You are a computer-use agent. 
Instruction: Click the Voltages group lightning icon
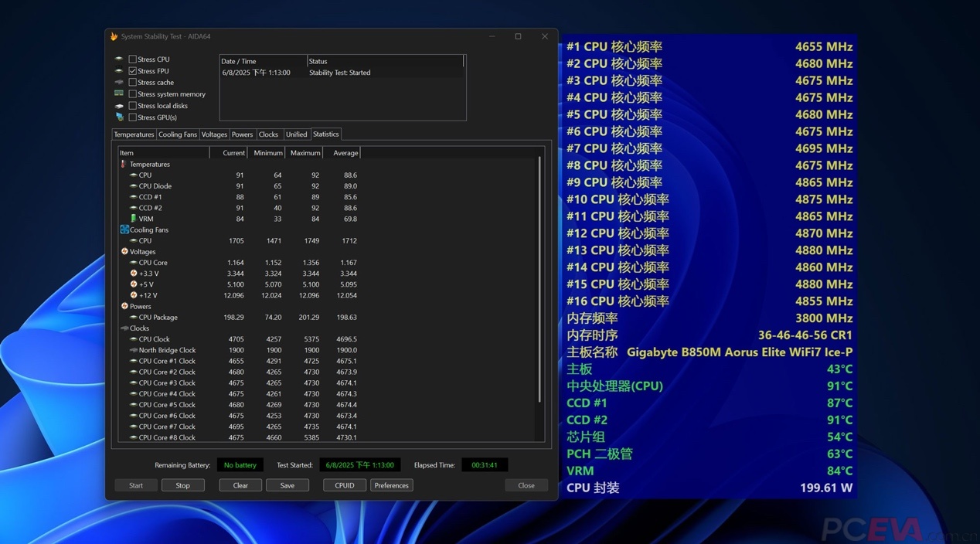(x=124, y=251)
